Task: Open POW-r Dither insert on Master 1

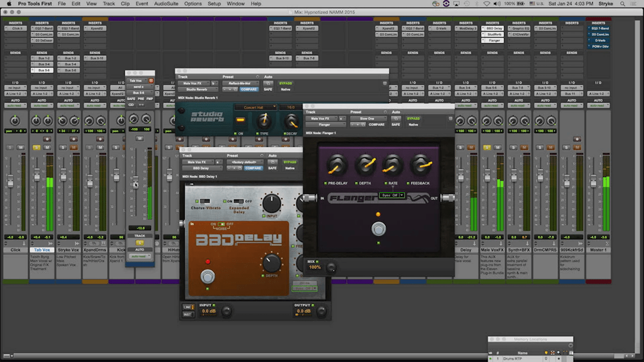Action: point(598,46)
